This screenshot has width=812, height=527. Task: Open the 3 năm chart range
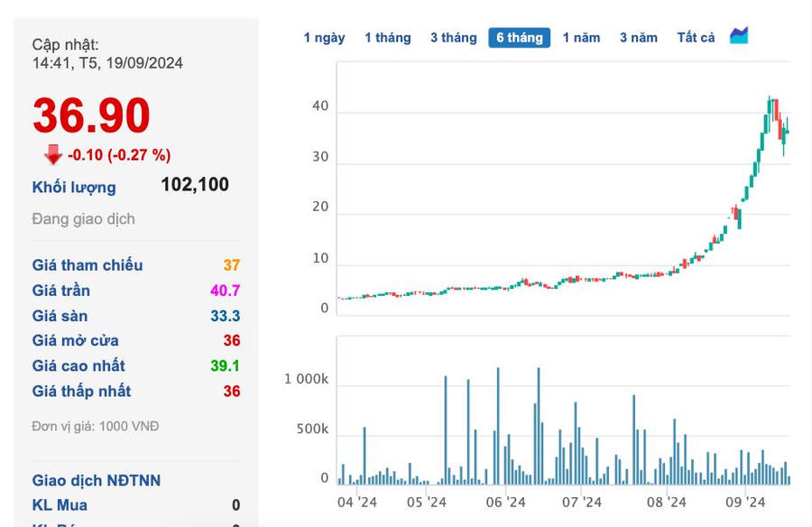pos(638,38)
